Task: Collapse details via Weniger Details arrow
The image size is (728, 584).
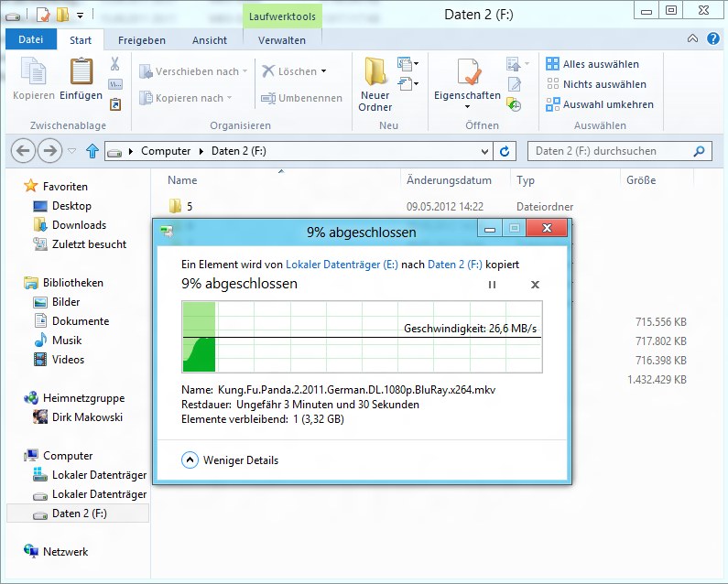Action: (190, 460)
